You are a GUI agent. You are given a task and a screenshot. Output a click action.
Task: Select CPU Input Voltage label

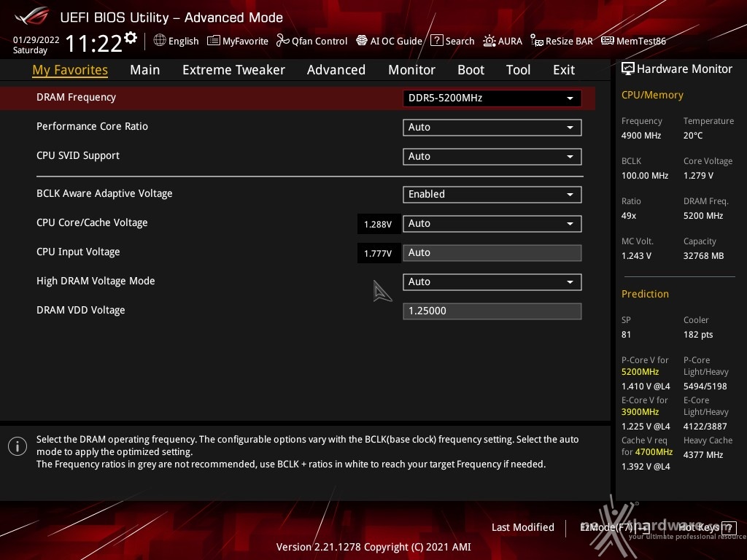tap(77, 252)
